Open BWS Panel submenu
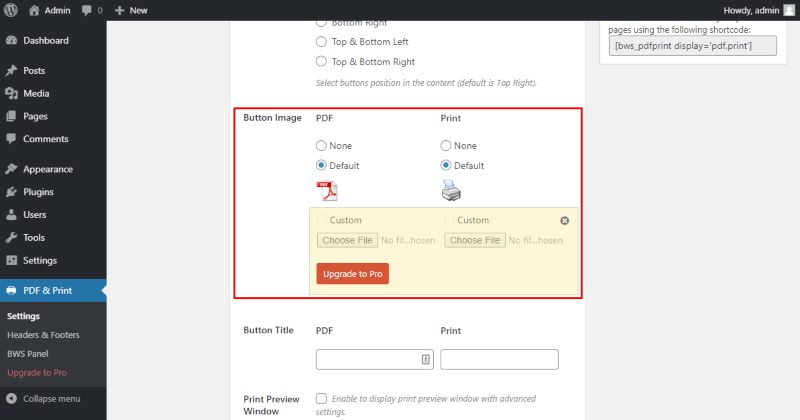This screenshot has width=800, height=420. (x=28, y=354)
